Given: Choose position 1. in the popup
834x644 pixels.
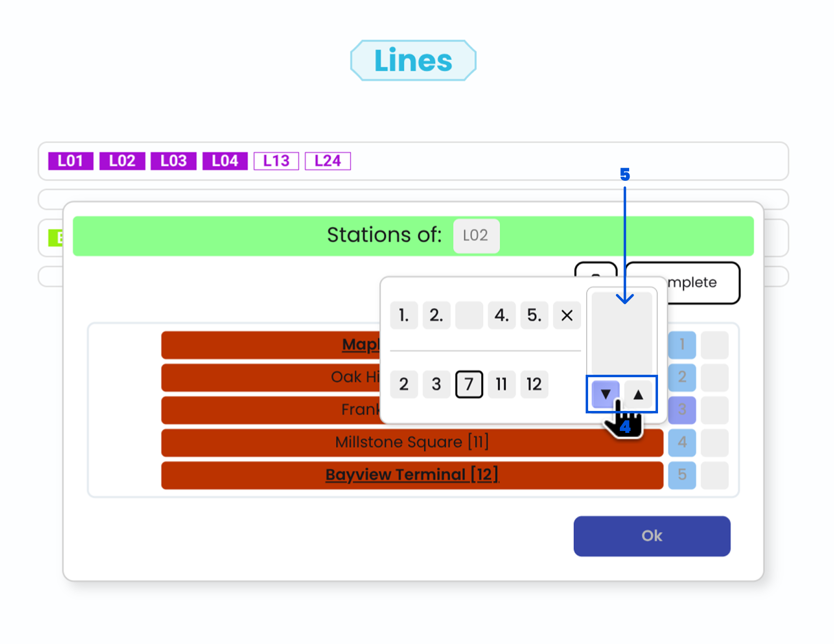Looking at the screenshot, I should (x=404, y=316).
